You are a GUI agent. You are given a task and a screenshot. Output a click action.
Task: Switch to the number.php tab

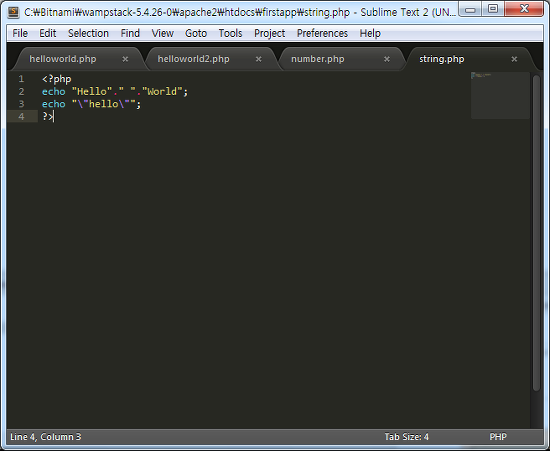318,59
